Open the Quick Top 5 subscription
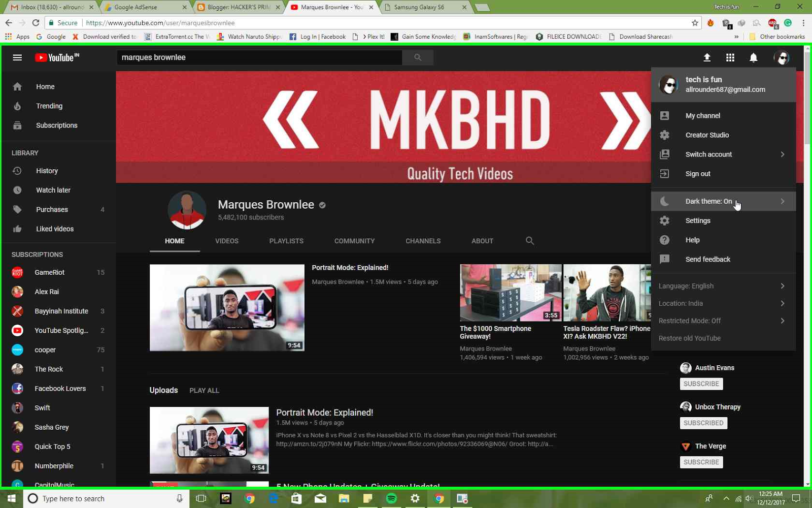 58,447
